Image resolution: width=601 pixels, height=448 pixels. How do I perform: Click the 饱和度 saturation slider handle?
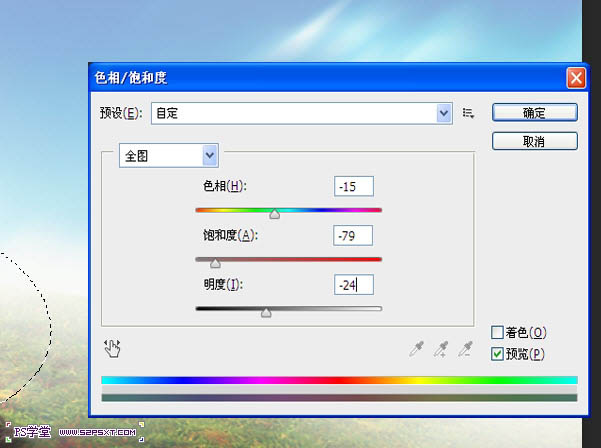(215, 263)
